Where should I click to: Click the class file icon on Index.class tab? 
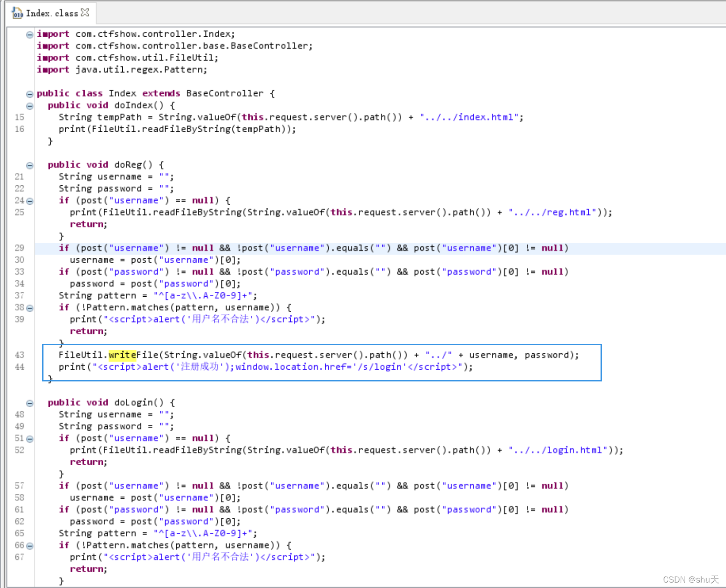coord(17,13)
